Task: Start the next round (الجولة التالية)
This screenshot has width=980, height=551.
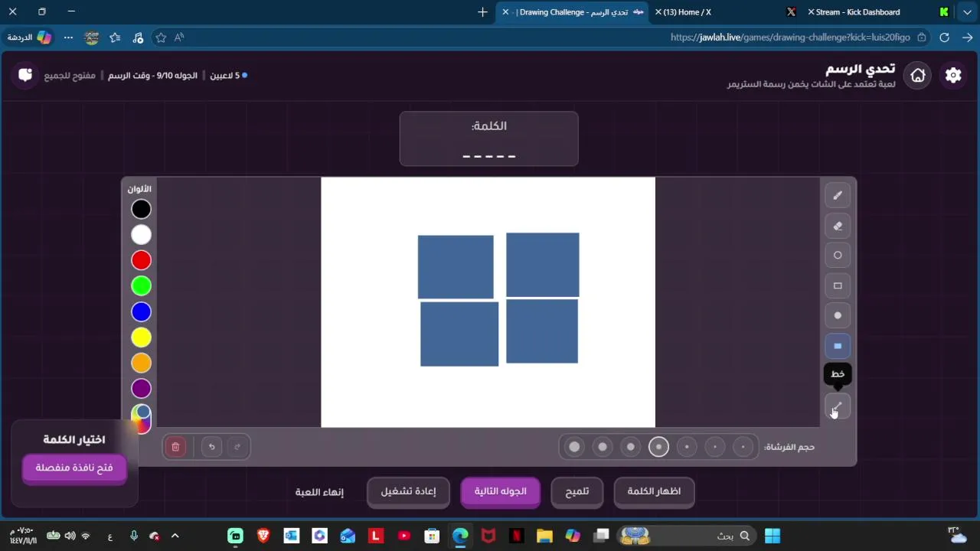Action: [500, 491]
